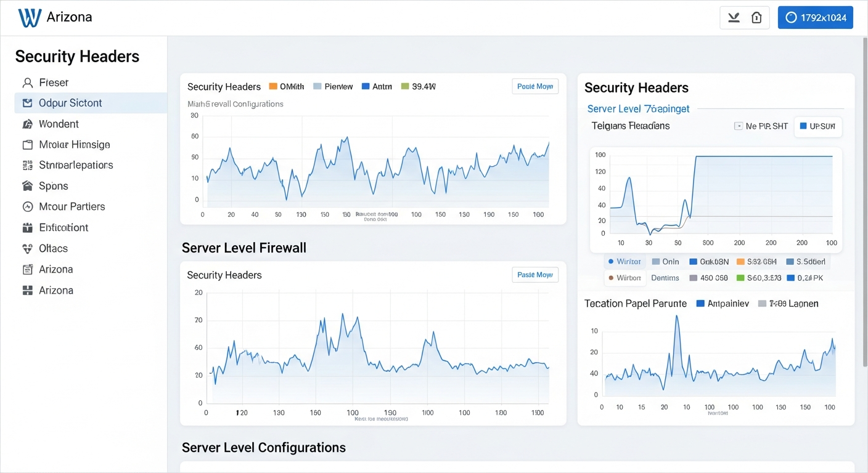Toggle the Wirbort legend item

point(624,278)
